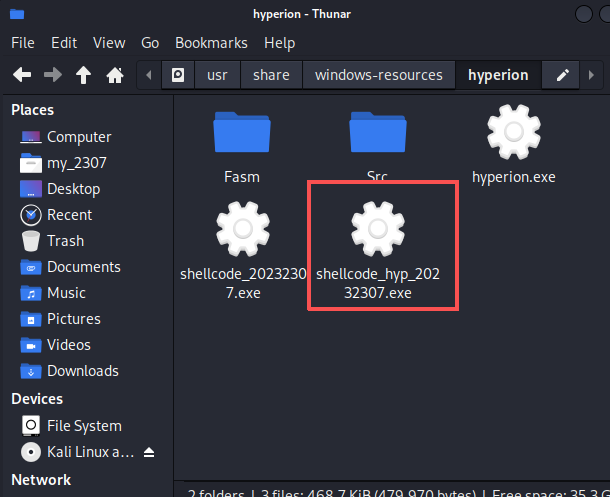The image size is (610, 497).
Task: Open the Go menu
Action: pyautogui.click(x=150, y=43)
